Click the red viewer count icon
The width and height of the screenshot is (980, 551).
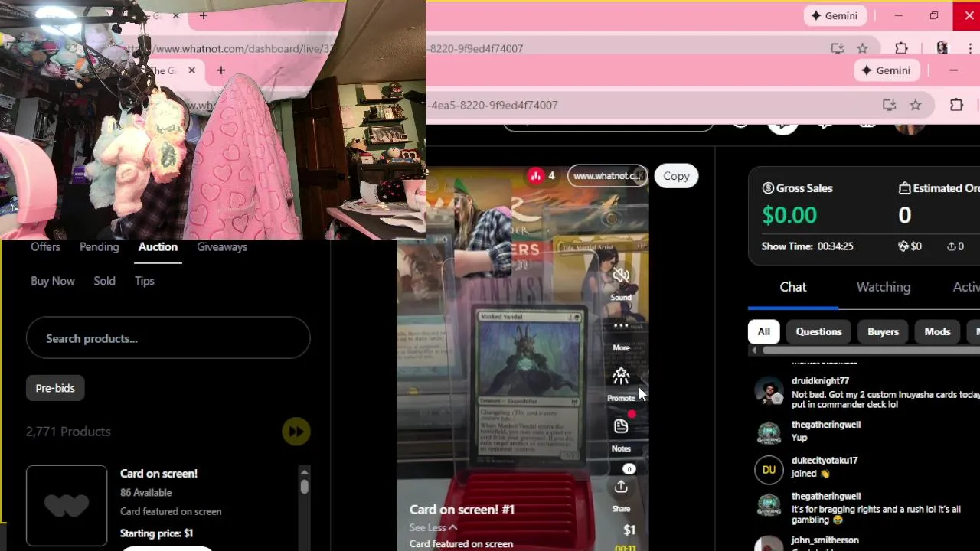[x=535, y=176]
